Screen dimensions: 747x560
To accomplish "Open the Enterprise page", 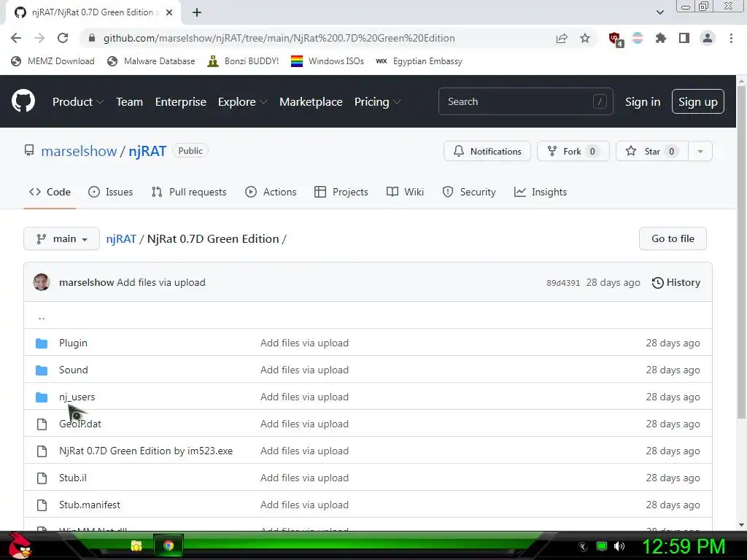I will tap(181, 102).
